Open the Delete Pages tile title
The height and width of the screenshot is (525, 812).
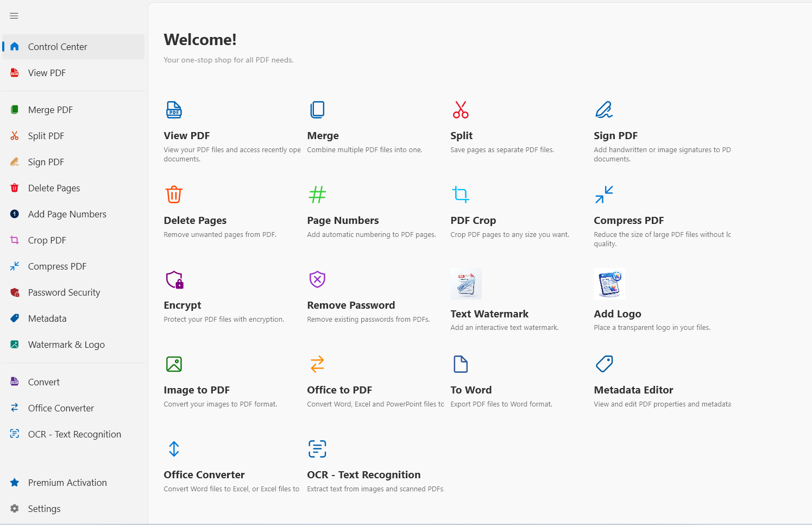tap(195, 221)
